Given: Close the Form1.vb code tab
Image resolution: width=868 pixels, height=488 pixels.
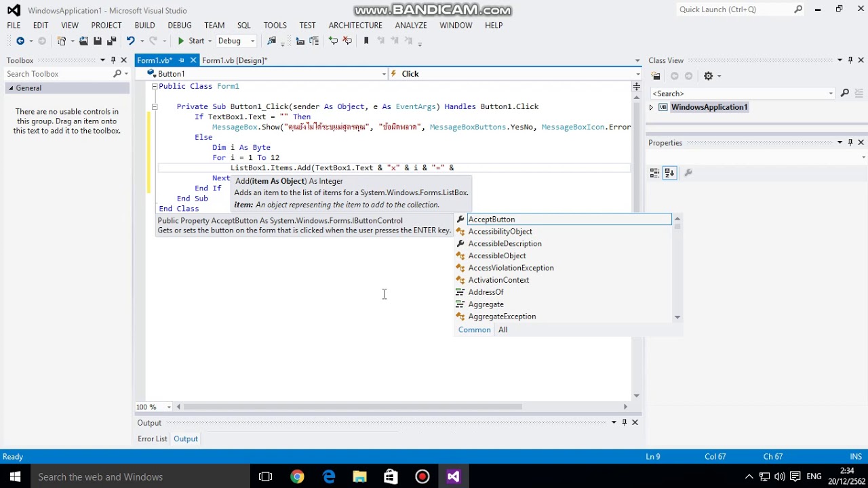Looking at the screenshot, I should [x=193, y=60].
